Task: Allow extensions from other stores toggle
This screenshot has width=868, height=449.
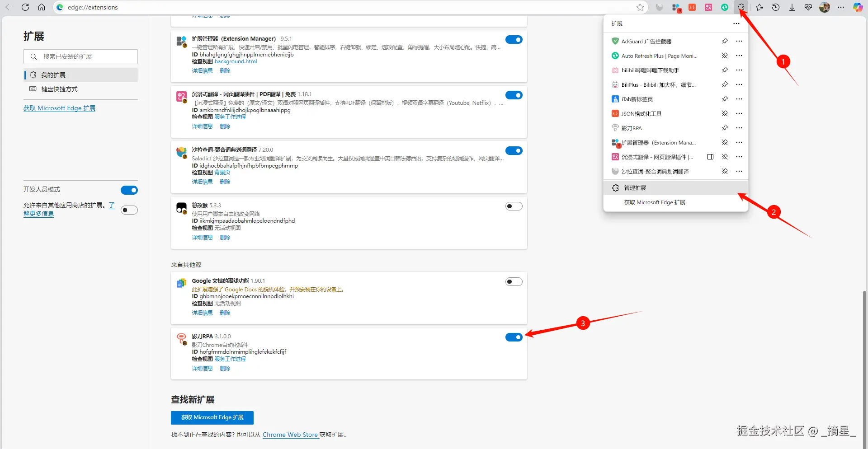Action: tap(129, 210)
